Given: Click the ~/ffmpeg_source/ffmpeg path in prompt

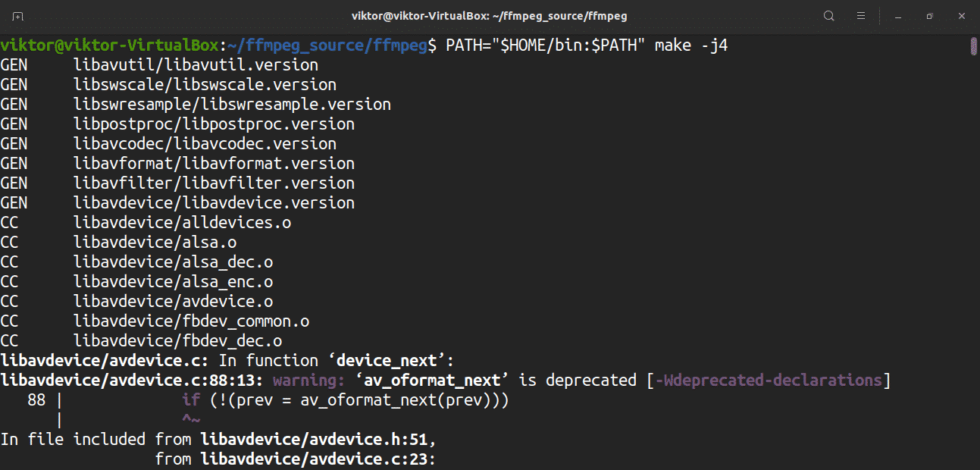Looking at the screenshot, I should [326, 45].
